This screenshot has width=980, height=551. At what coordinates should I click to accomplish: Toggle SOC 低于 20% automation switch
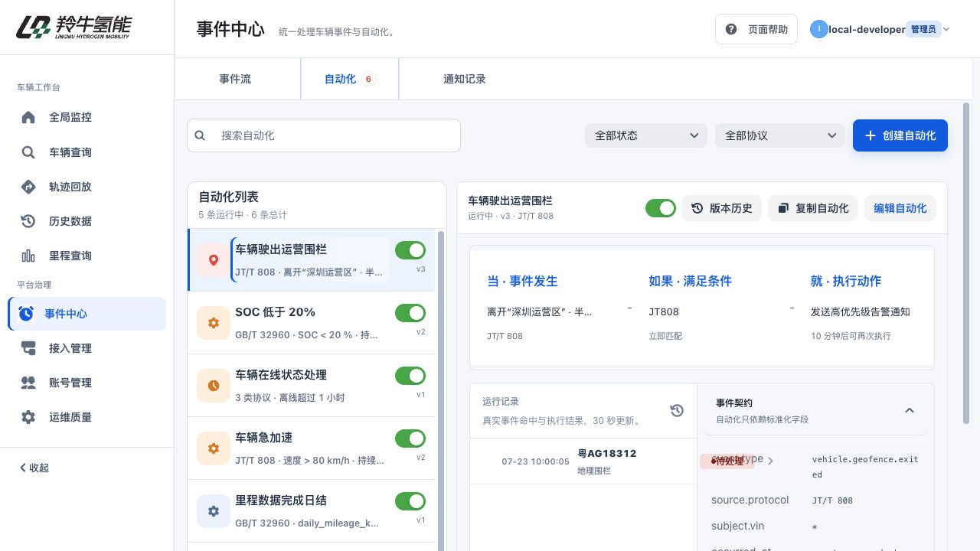pos(410,313)
